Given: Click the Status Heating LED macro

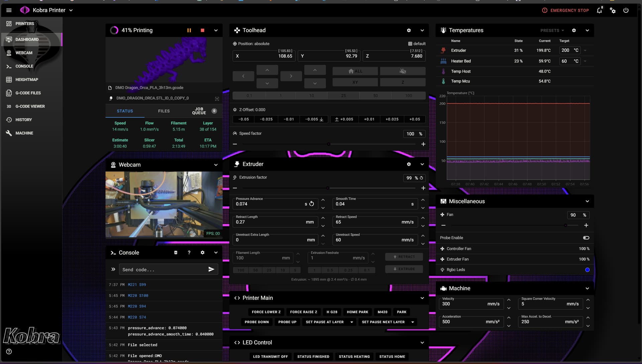Looking at the screenshot, I should [x=354, y=357].
